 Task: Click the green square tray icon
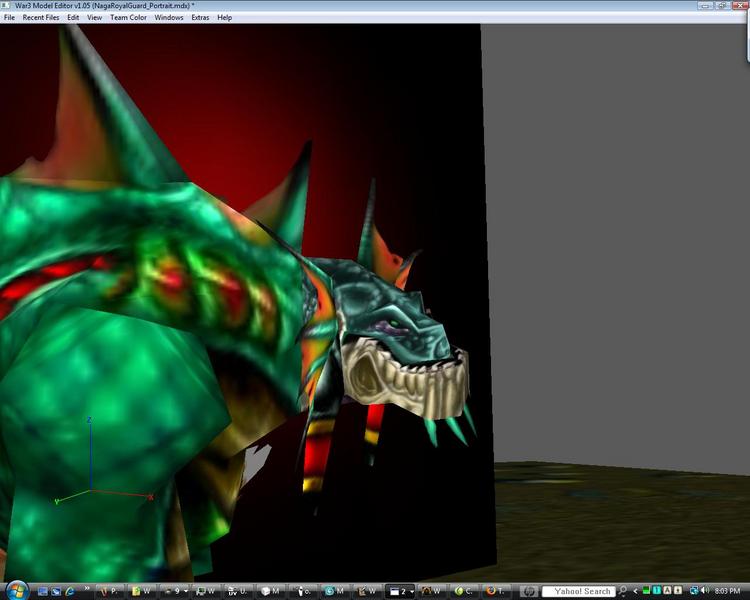(x=647, y=591)
